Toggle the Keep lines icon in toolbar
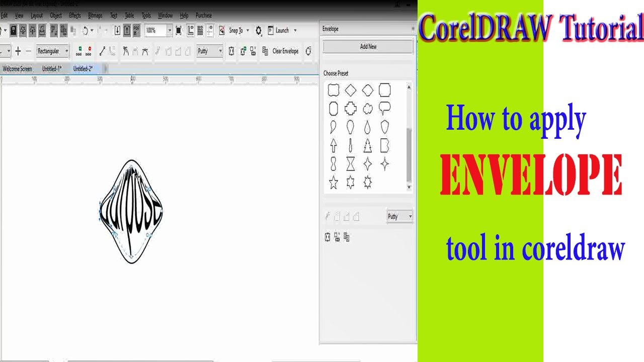 pyautogui.click(x=231, y=51)
